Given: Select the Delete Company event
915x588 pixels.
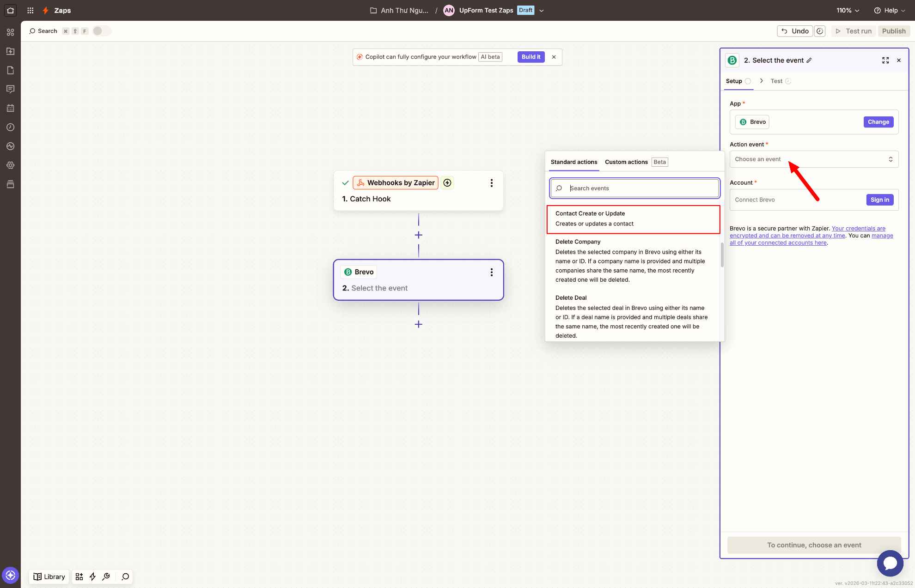Looking at the screenshot, I should pos(634,261).
